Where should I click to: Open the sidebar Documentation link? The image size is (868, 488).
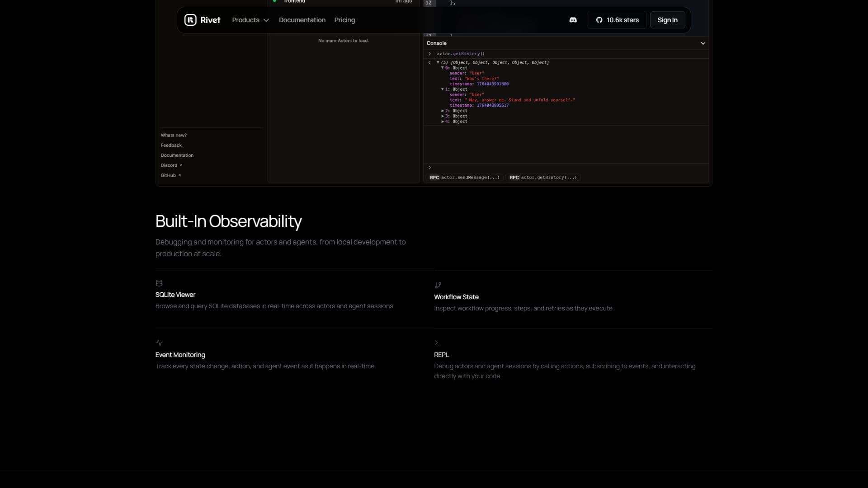(177, 155)
